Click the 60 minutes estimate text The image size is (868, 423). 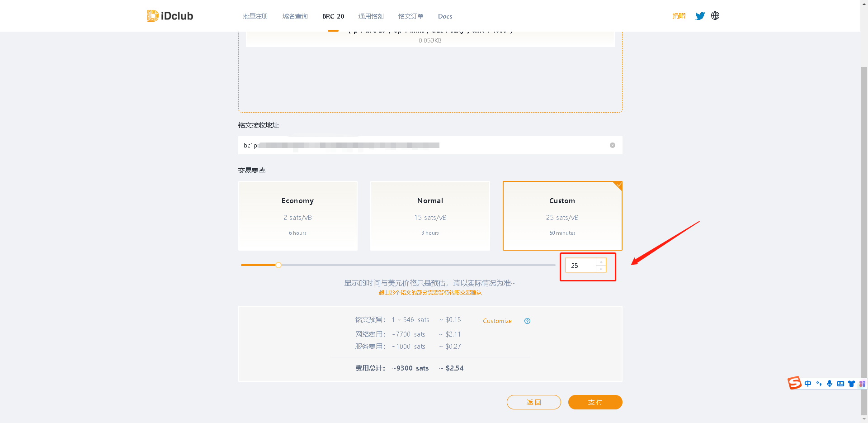click(x=562, y=233)
